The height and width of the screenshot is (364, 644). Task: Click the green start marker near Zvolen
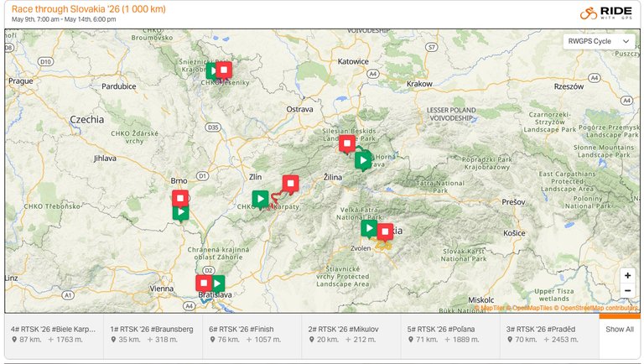(369, 227)
